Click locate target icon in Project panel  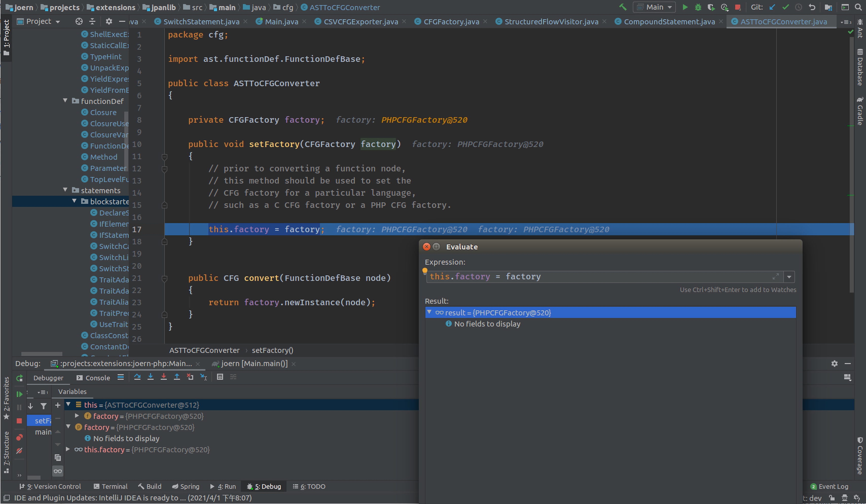79,21
